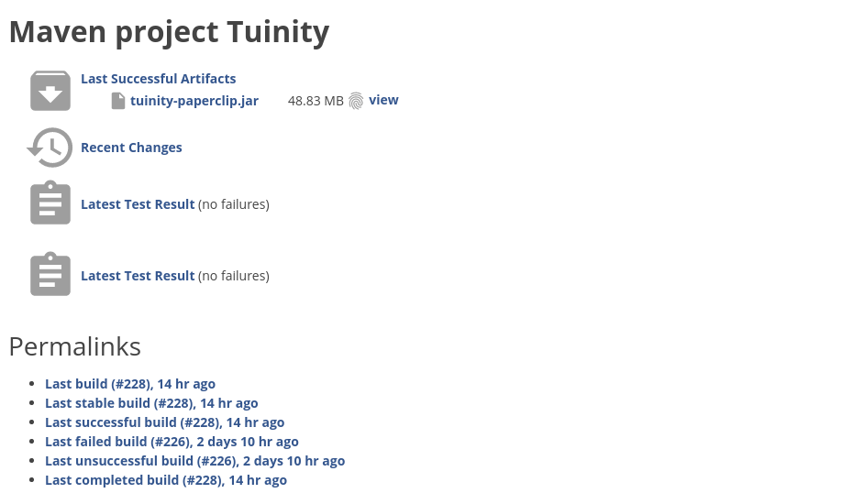
Task: Go to Last unsuccessful build (#226) permalink
Action: click(195, 462)
